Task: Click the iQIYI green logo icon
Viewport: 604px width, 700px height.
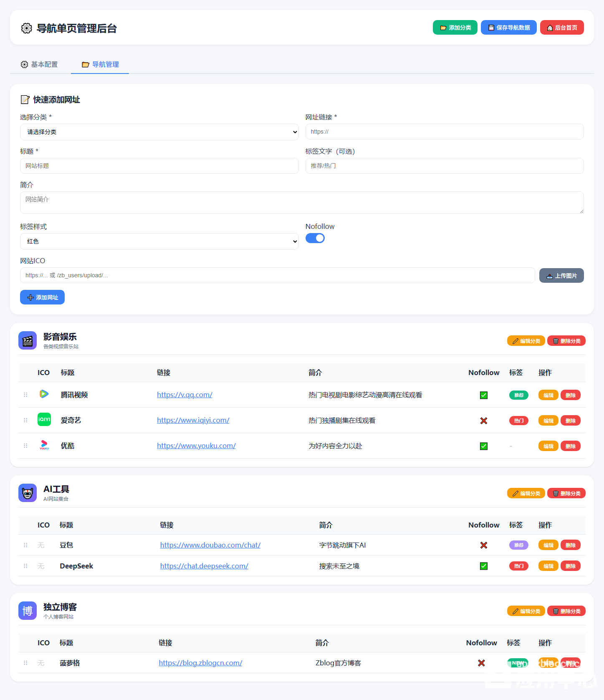Action: pyautogui.click(x=44, y=419)
